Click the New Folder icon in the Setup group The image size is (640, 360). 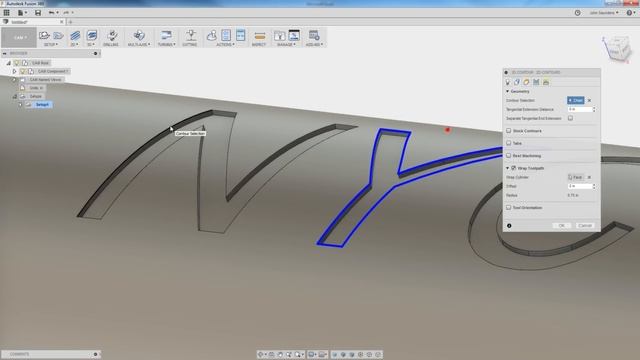(x=58, y=36)
